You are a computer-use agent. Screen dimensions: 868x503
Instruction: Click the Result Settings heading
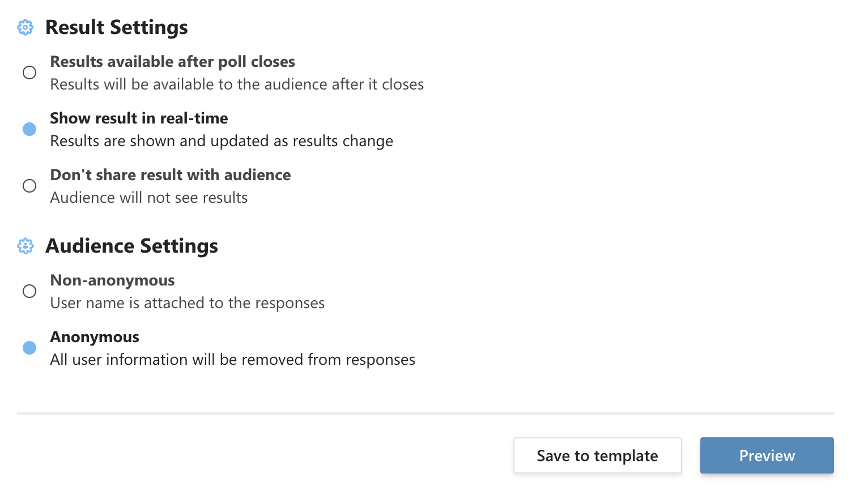click(116, 27)
